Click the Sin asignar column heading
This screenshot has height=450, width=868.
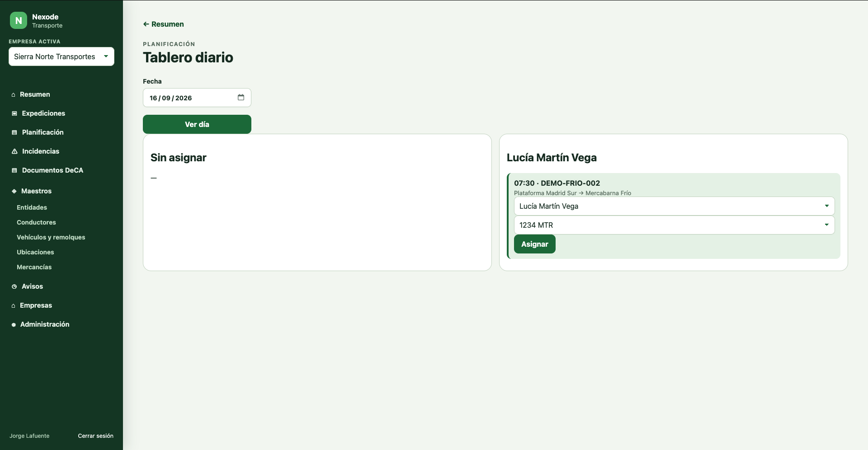click(178, 158)
